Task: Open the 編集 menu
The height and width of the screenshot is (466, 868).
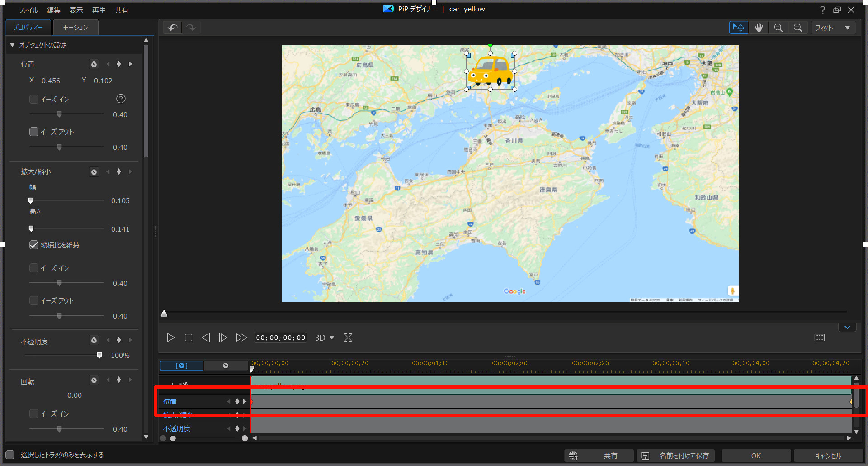Action: pyautogui.click(x=53, y=10)
